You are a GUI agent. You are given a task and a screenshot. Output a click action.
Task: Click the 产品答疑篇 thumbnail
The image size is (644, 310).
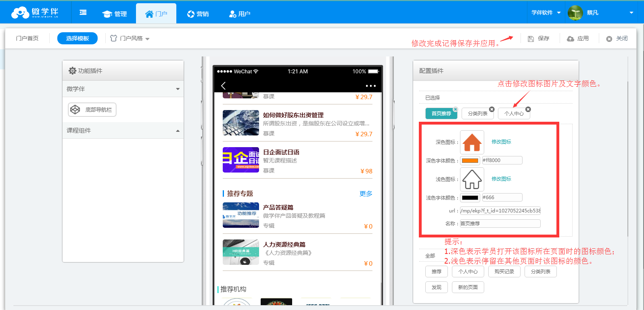241,215
